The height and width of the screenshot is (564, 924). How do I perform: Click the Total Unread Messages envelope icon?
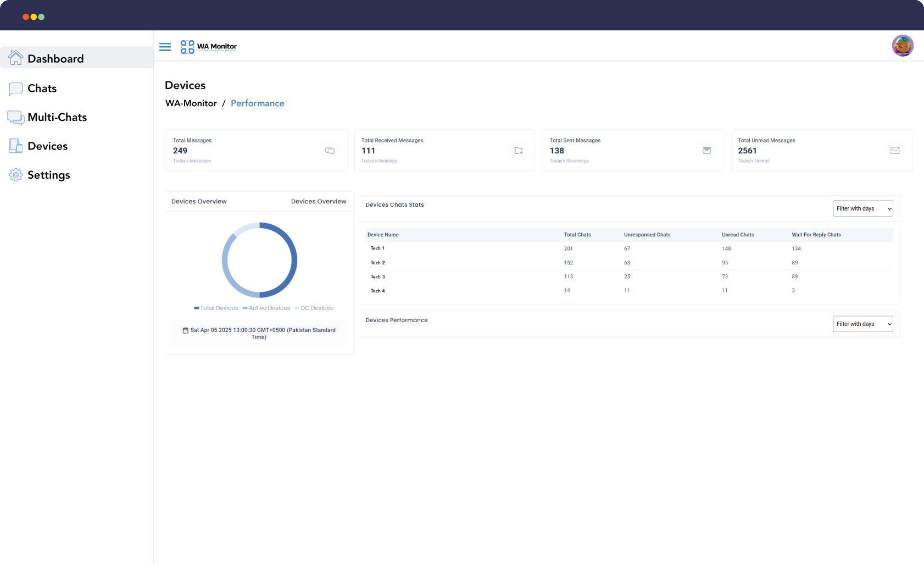pyautogui.click(x=895, y=151)
